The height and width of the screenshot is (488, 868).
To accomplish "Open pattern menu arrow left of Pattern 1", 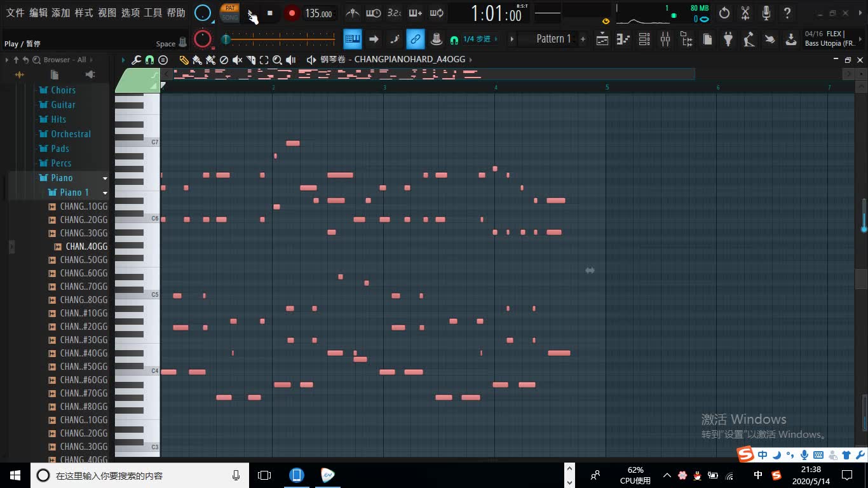I will tap(512, 39).
